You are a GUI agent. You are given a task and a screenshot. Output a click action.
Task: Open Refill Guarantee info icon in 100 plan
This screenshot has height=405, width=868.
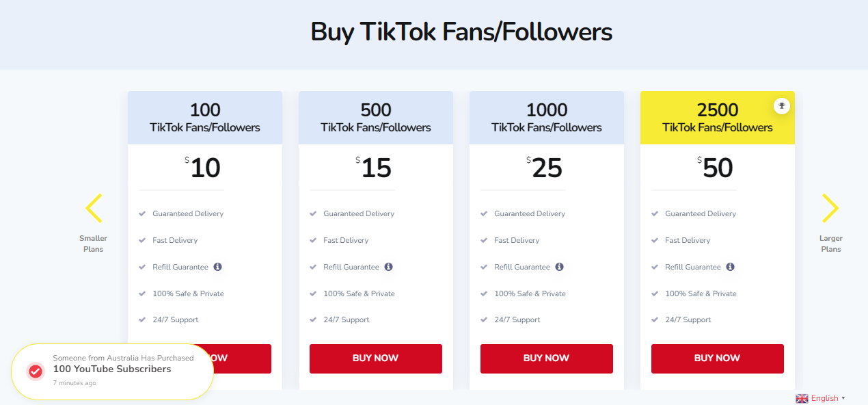pos(217,267)
